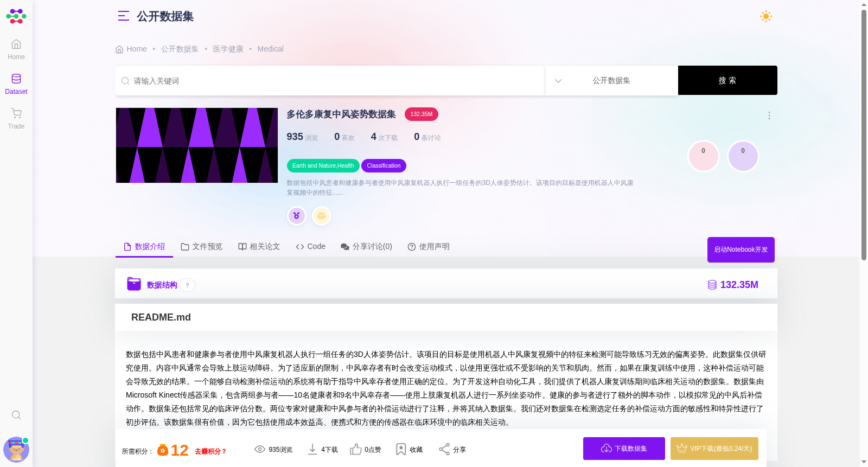Image resolution: width=868 pixels, height=467 pixels.
Task: Click the 数据结构 folder icon
Action: coord(134,284)
